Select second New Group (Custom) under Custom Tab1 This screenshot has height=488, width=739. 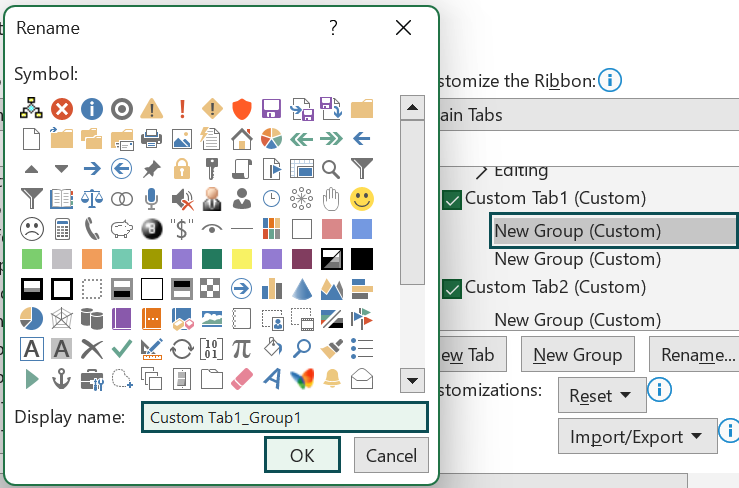[x=577, y=259]
